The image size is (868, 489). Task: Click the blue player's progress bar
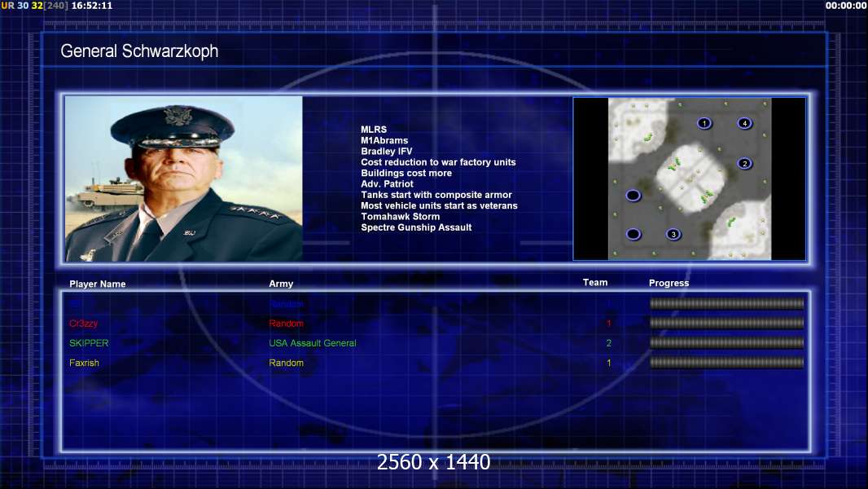coord(727,303)
